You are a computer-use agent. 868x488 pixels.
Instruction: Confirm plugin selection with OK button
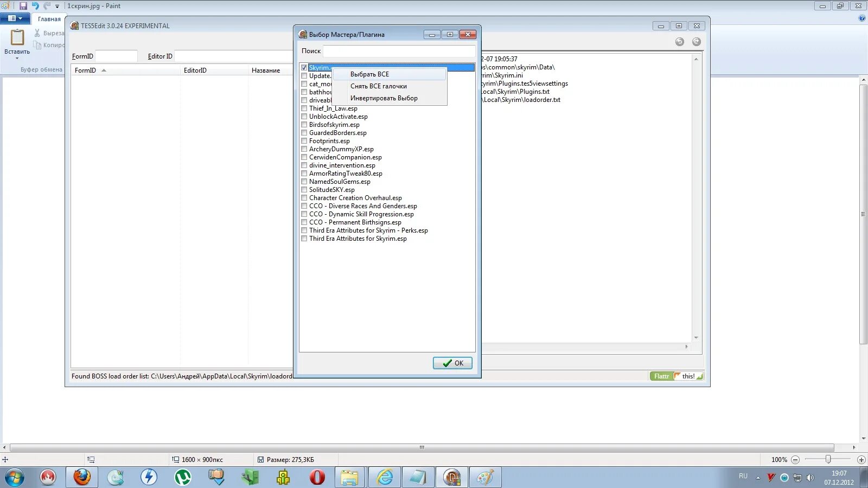(452, 363)
